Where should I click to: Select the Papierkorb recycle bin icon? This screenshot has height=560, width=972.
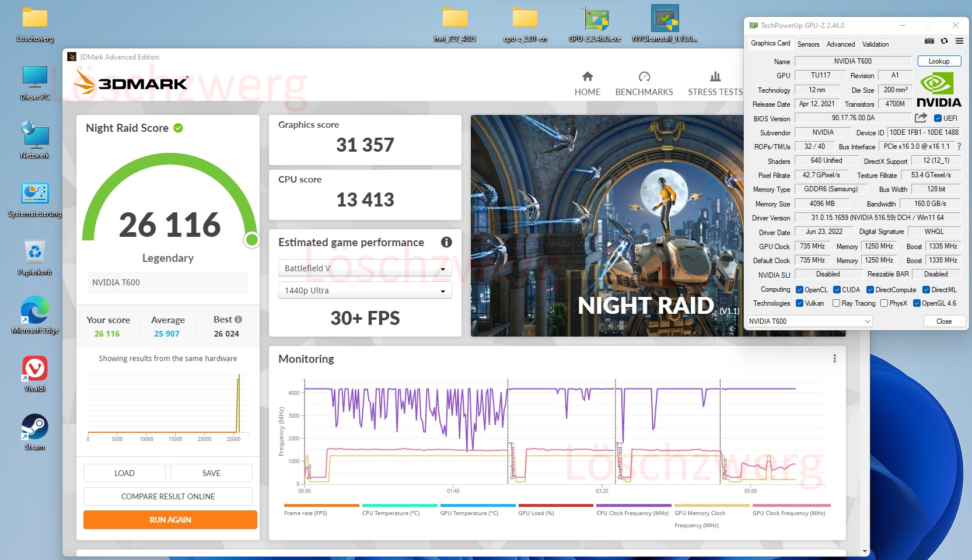[x=35, y=258]
